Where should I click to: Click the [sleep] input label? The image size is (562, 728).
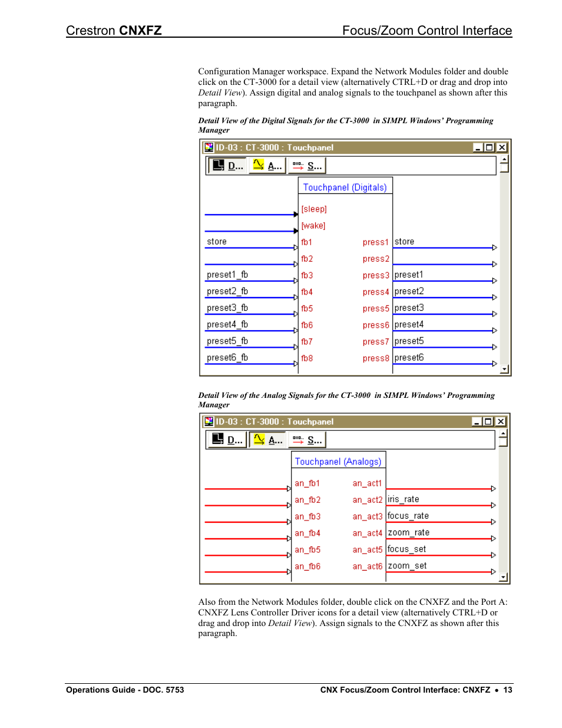314,209
